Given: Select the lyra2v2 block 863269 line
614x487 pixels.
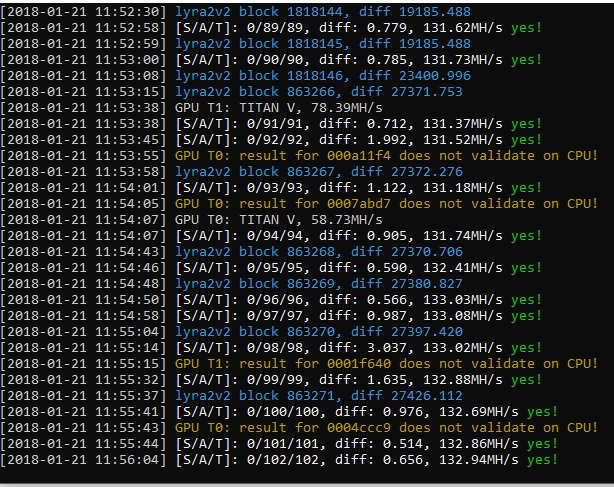Looking at the screenshot, I should pyautogui.click(x=231, y=284).
